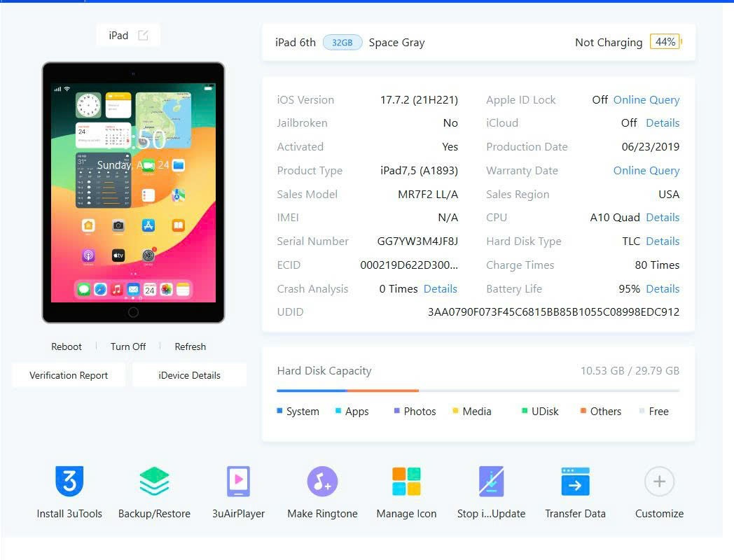The width and height of the screenshot is (734, 560).
Task: Open iCloud Details link
Action: [663, 123]
